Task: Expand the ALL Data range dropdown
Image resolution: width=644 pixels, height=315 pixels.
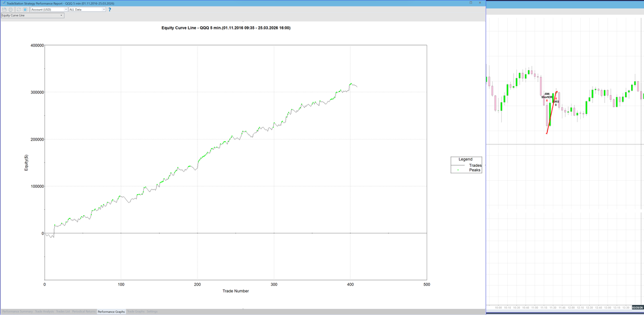Action: click(x=87, y=10)
